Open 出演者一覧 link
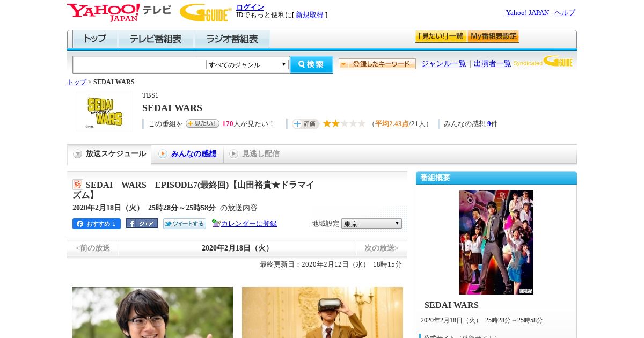 click(493, 63)
